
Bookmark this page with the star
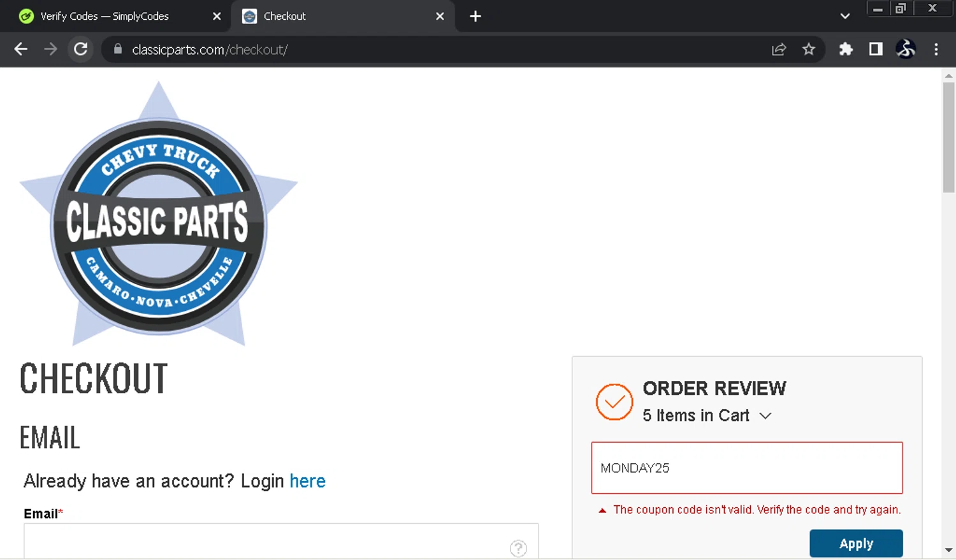[x=809, y=49]
